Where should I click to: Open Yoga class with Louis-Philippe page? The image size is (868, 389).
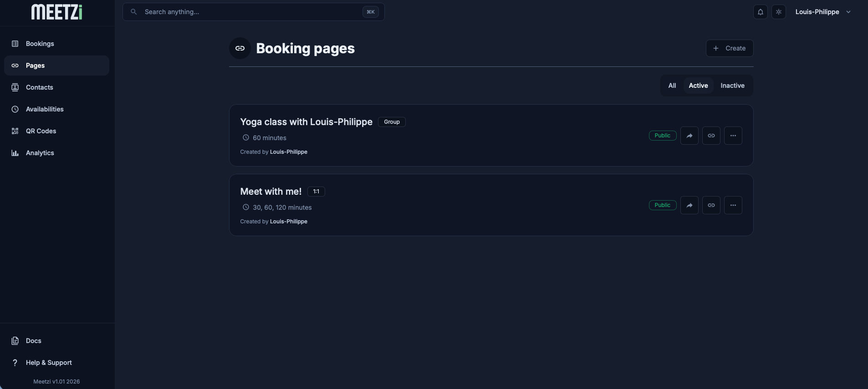click(306, 122)
